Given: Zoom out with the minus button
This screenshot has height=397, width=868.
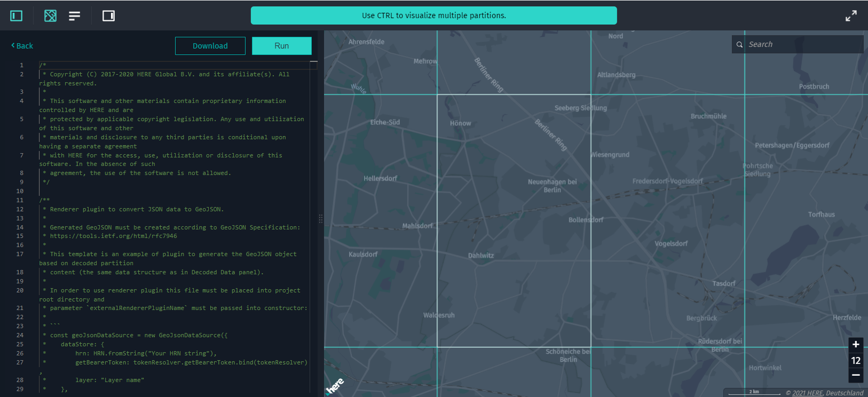Looking at the screenshot, I should (856, 375).
